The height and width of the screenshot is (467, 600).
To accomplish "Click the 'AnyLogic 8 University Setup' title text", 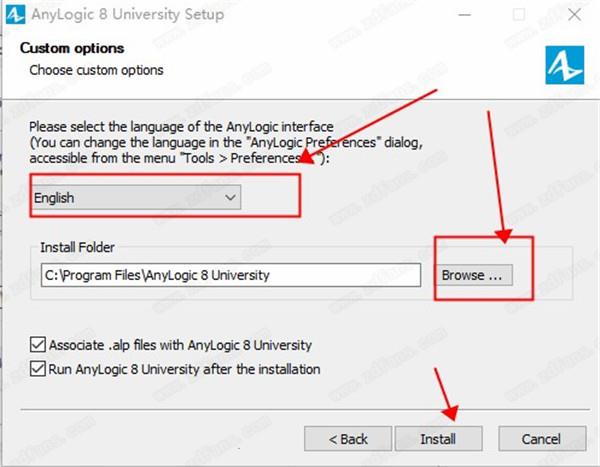I will pyautogui.click(x=128, y=15).
